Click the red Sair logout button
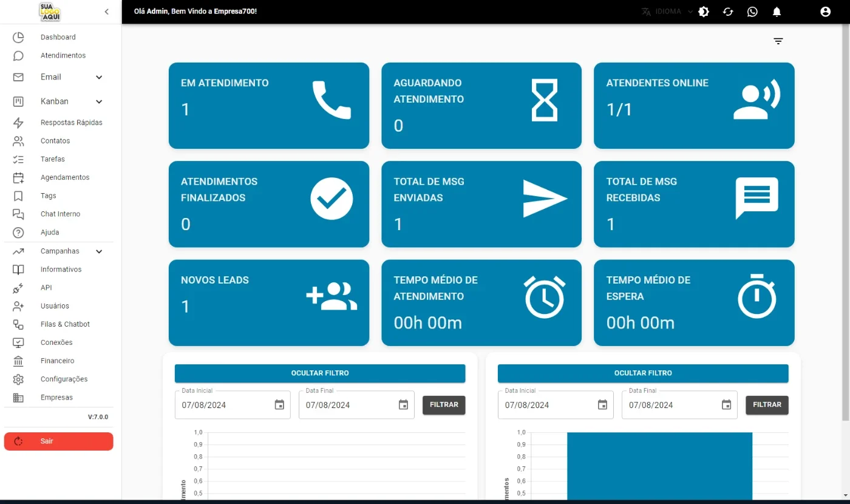 59,441
